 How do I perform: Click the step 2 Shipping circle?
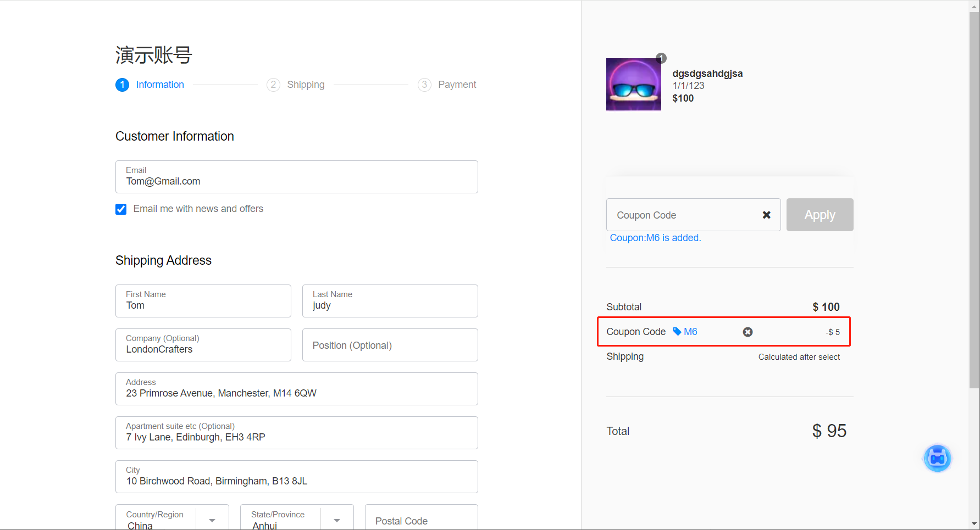(x=273, y=85)
